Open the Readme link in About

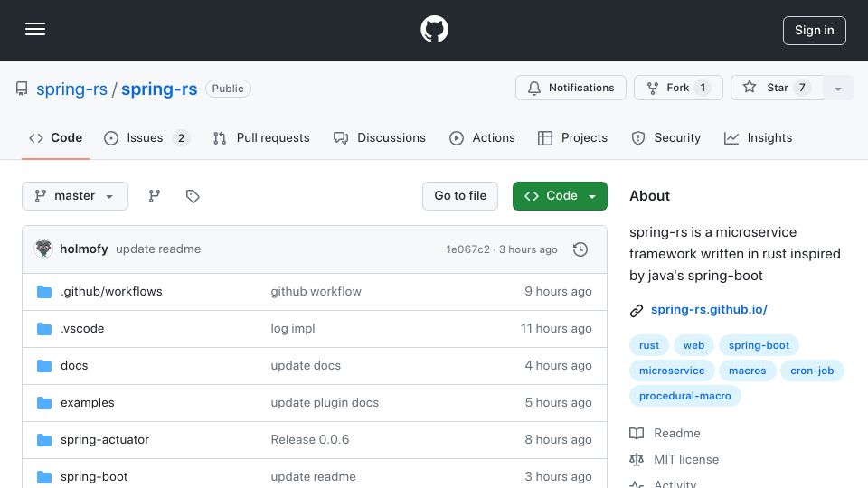tap(665, 433)
